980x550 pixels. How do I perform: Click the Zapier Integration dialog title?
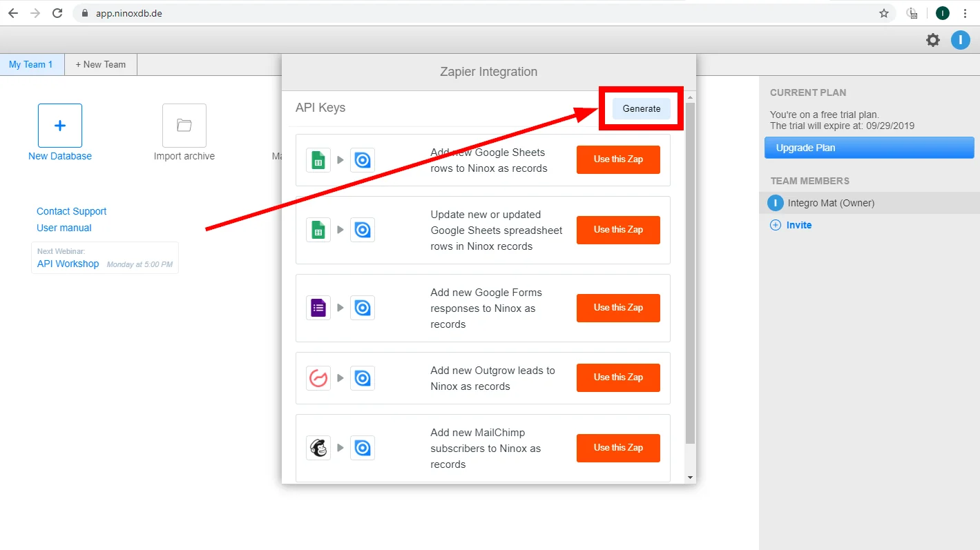pyautogui.click(x=489, y=72)
